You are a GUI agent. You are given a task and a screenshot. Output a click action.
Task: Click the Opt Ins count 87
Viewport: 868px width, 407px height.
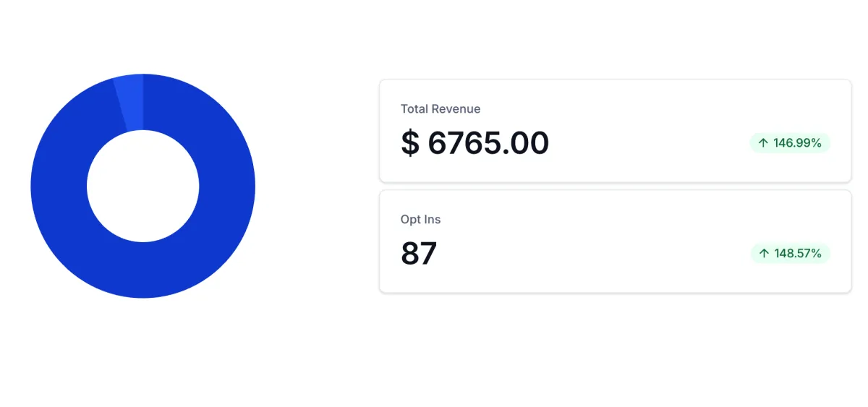pos(419,254)
